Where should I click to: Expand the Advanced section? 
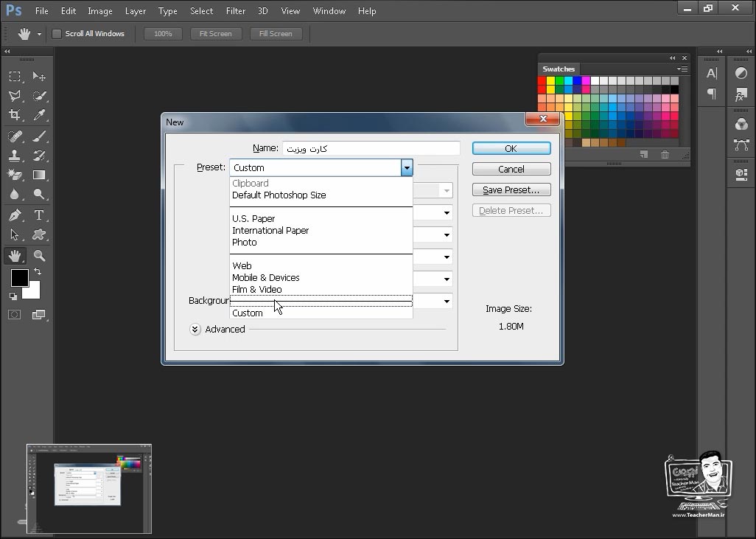coord(195,329)
